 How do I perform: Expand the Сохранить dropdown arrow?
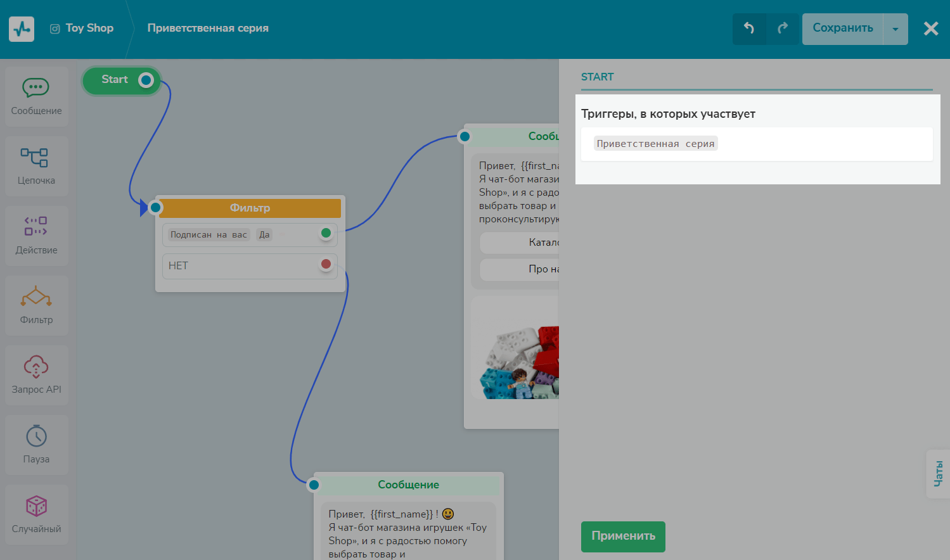[x=895, y=29]
